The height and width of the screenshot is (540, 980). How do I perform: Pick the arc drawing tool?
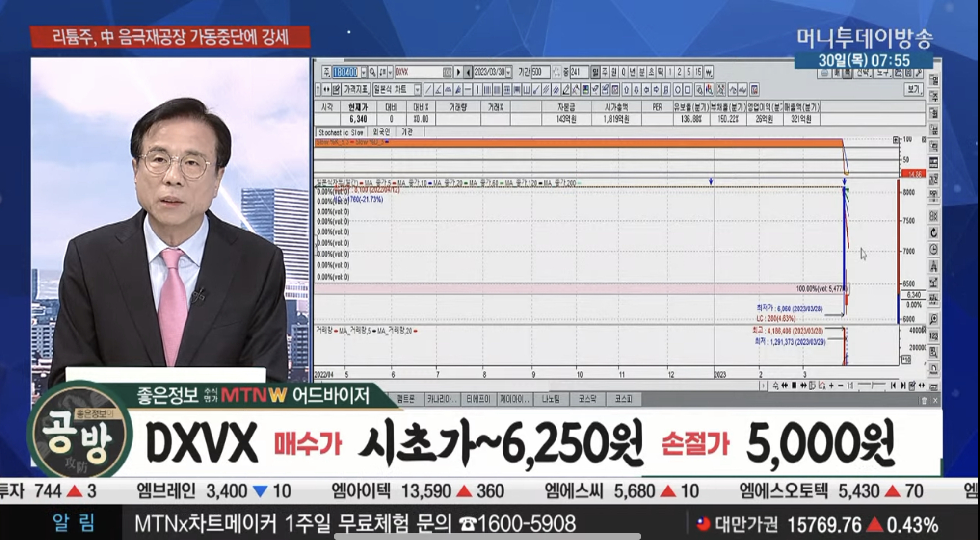pos(448,90)
